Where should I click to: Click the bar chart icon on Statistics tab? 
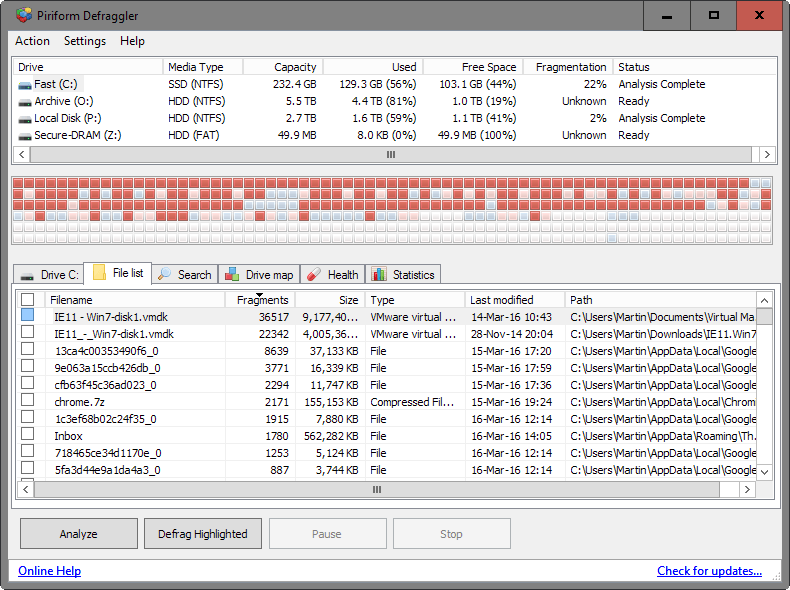click(x=379, y=274)
